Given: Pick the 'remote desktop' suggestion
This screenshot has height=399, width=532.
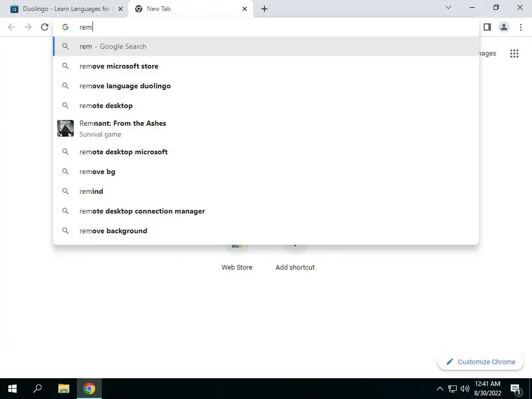Looking at the screenshot, I should point(267,105).
